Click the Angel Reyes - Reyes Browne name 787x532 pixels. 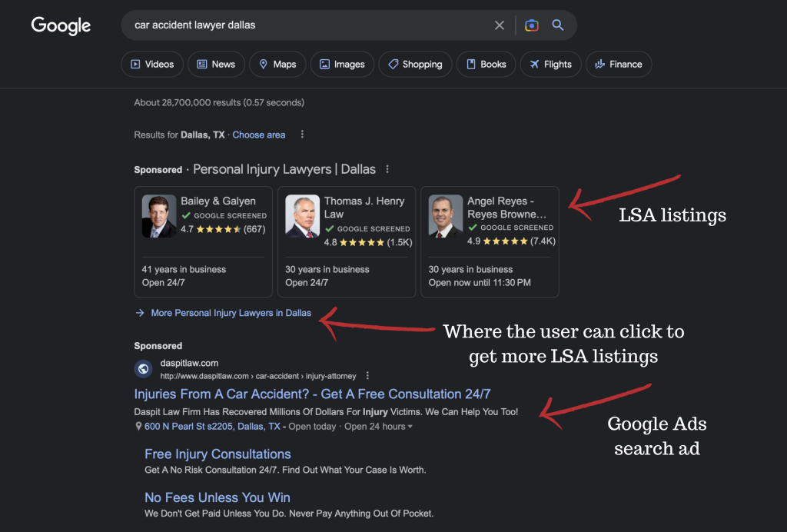click(x=507, y=208)
